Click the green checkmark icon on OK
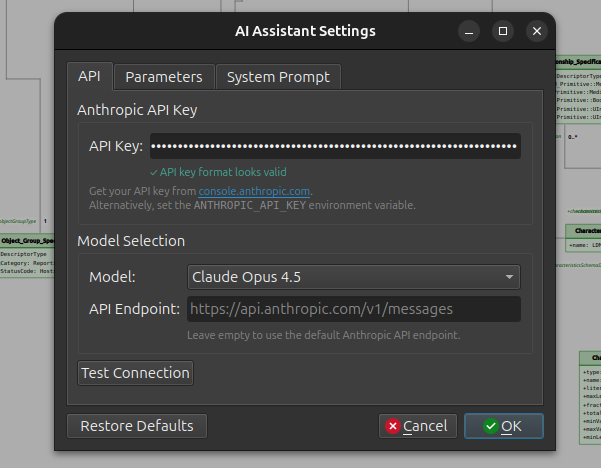This screenshot has width=601, height=468. click(490, 426)
